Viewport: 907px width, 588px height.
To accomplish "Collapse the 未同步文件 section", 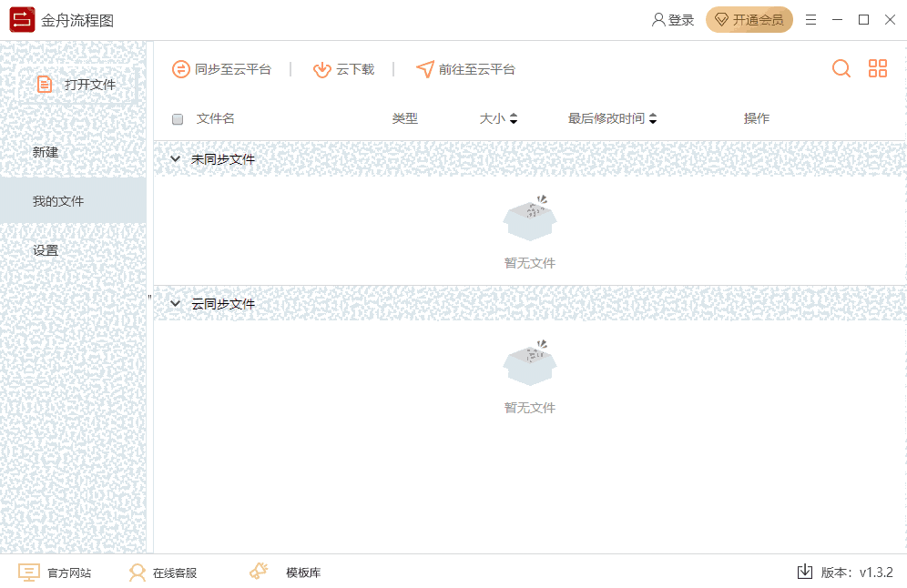I will pyautogui.click(x=176, y=158).
